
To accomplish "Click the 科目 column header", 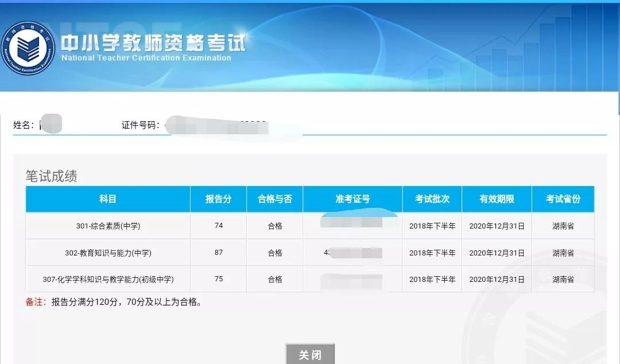I will point(108,199).
